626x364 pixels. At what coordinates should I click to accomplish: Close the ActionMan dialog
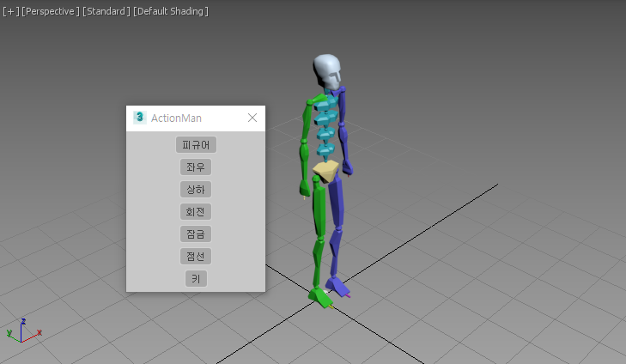(x=252, y=118)
